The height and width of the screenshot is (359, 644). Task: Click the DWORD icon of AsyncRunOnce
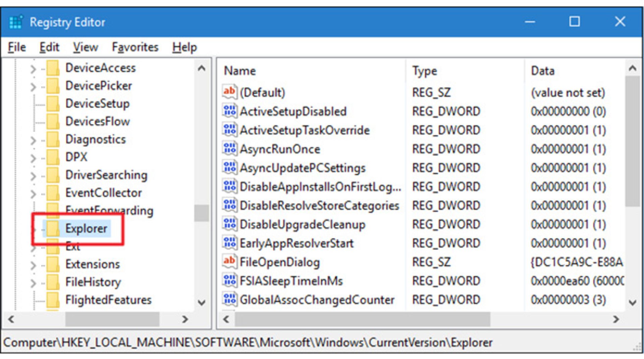(x=230, y=148)
